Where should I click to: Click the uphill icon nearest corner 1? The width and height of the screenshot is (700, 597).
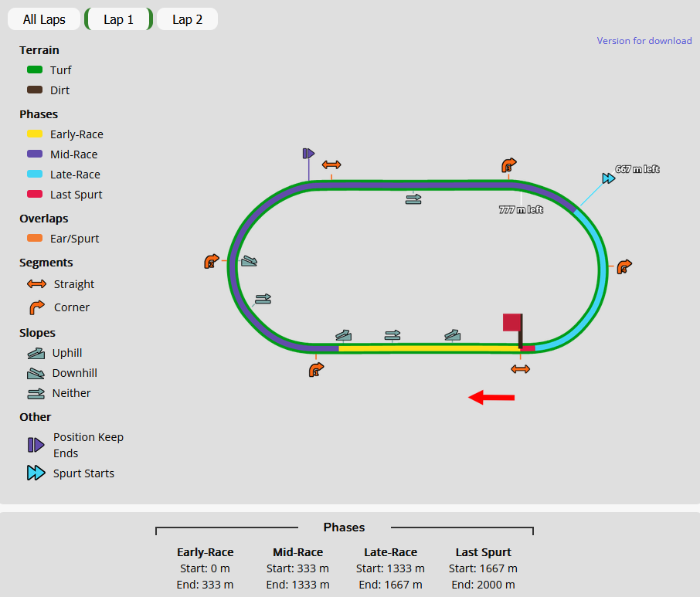pos(343,335)
